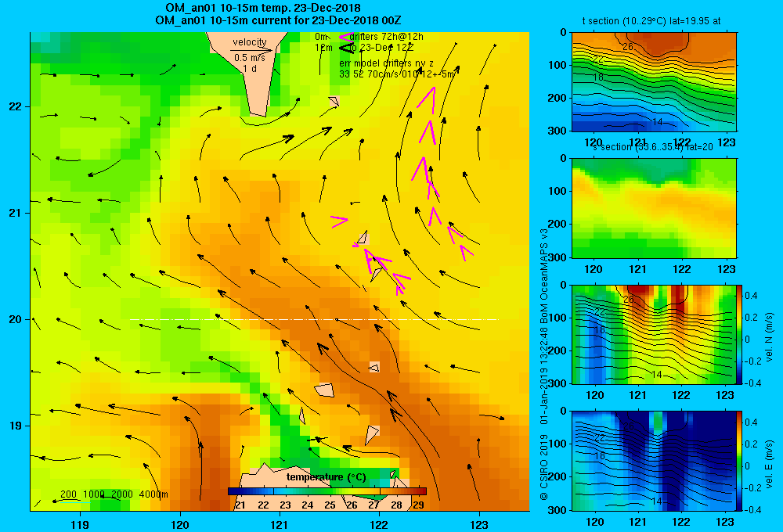Click the vel. E vertical colorbar
This screenshot has height=532, width=783.
click(x=740, y=461)
